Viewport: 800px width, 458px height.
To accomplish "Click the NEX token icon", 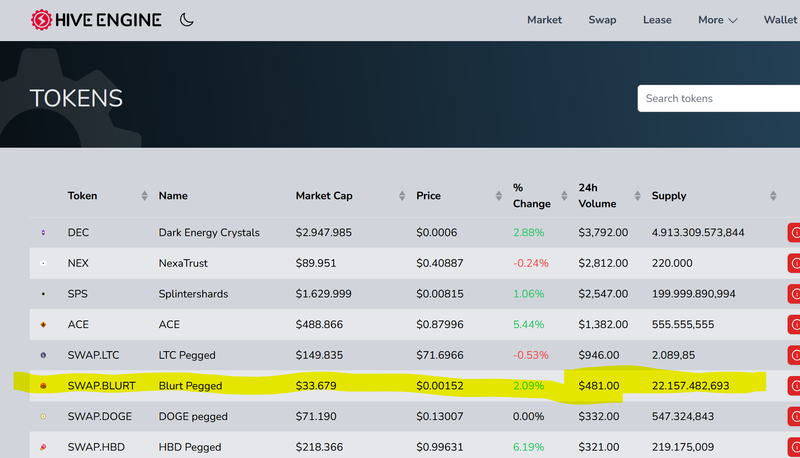I will coord(43,263).
